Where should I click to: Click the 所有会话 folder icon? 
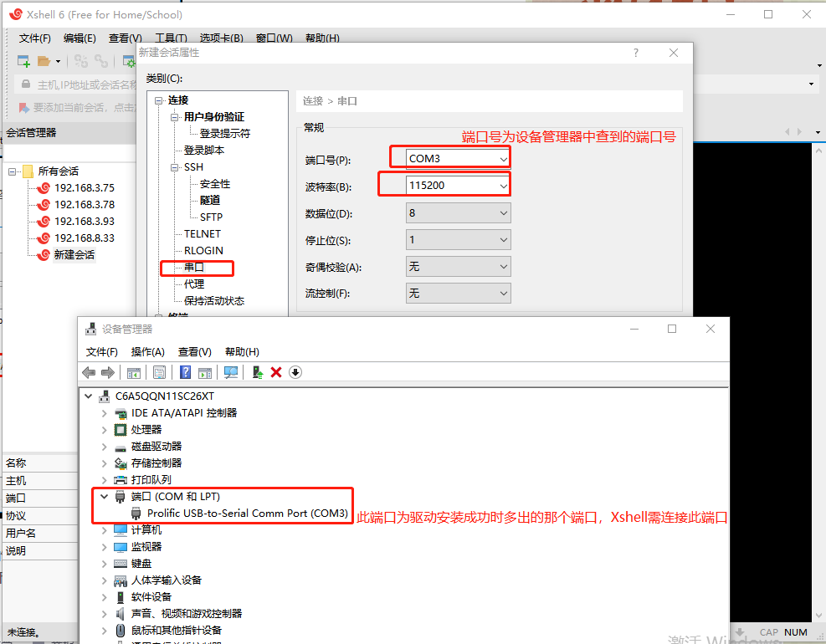coord(28,171)
